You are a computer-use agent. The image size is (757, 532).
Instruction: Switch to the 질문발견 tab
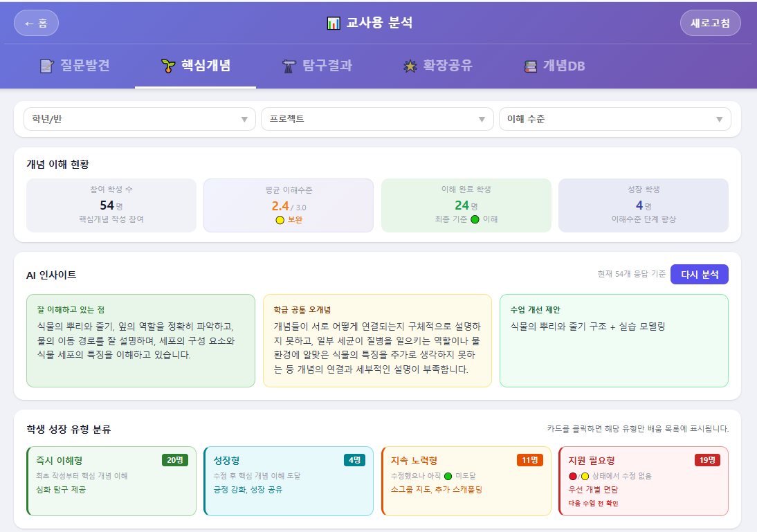(x=75, y=66)
